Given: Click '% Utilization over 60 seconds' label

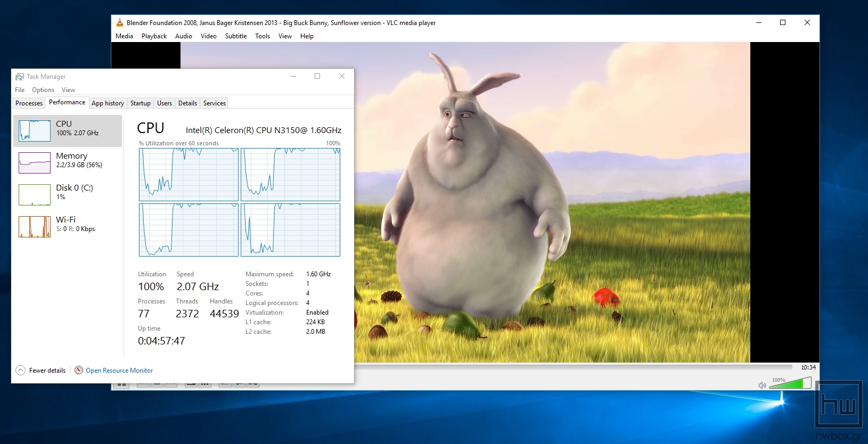Looking at the screenshot, I should (x=179, y=143).
